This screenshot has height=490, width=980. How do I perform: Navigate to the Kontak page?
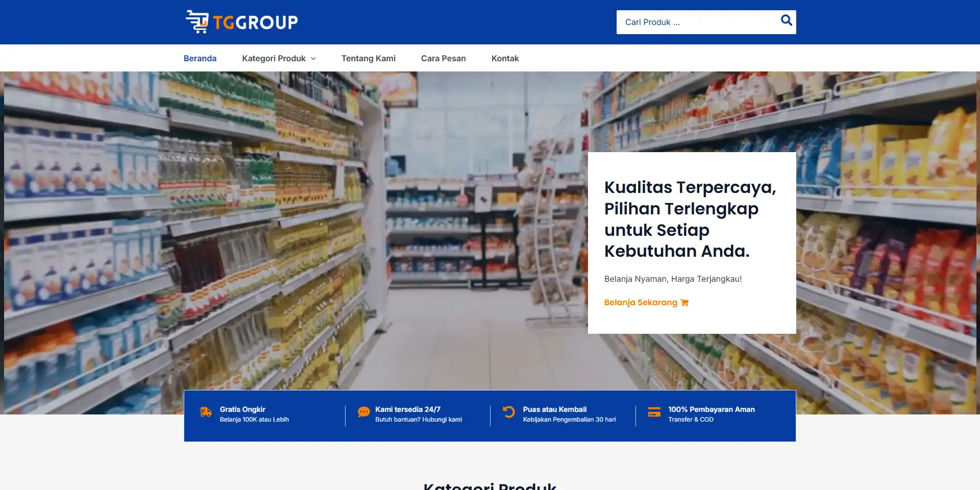click(x=505, y=58)
